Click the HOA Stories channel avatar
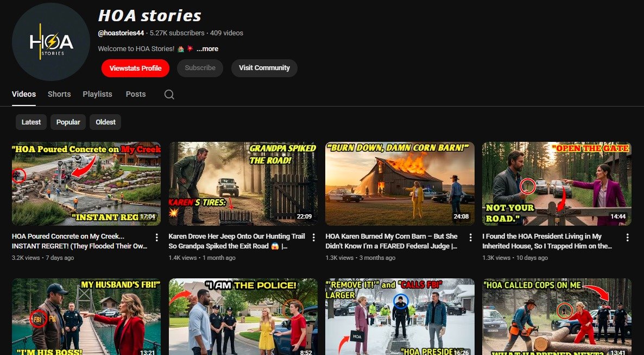This screenshot has width=644, height=355. pyautogui.click(x=51, y=42)
